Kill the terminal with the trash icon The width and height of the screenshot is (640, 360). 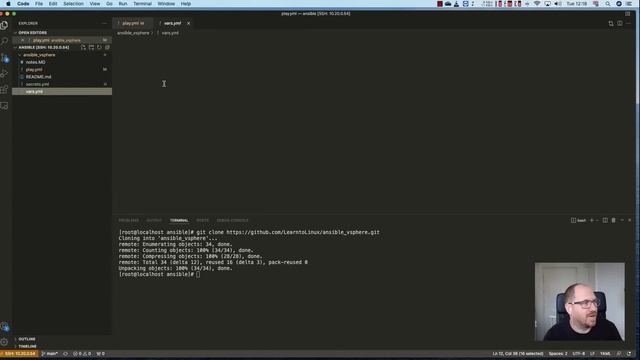[613, 220]
